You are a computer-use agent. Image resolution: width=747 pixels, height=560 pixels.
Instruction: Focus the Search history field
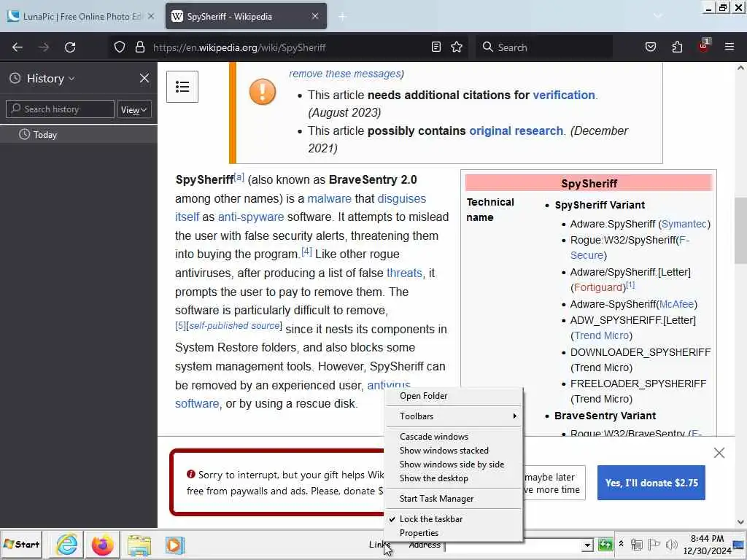point(60,109)
